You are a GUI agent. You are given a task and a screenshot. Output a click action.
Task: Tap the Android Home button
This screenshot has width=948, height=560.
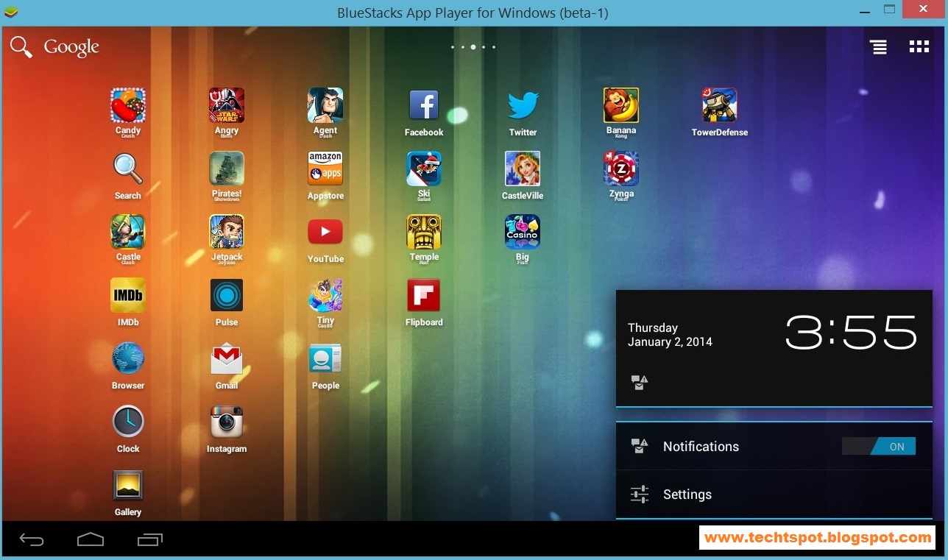91,539
